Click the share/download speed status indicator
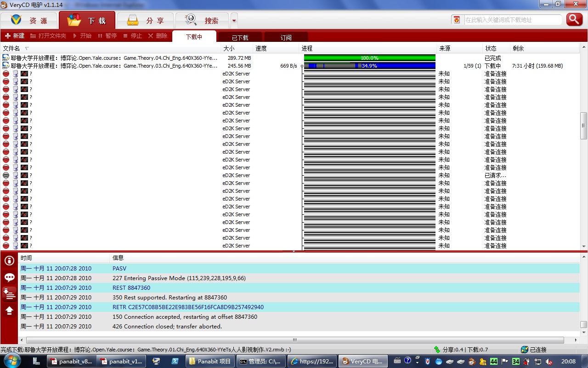Screen dimensions: 588x368 [x=461, y=350]
